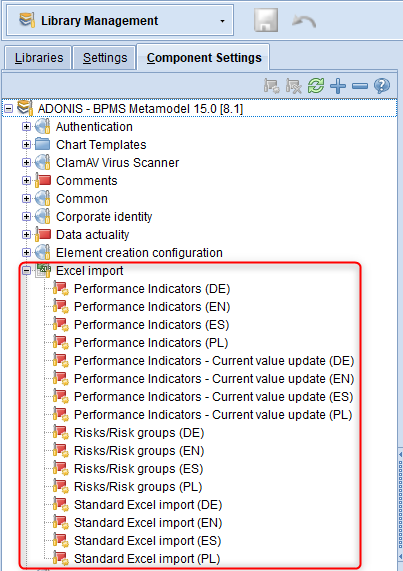The height and width of the screenshot is (571, 403).
Task: Expand the Chart Templates node
Action: pyautogui.click(x=26, y=145)
